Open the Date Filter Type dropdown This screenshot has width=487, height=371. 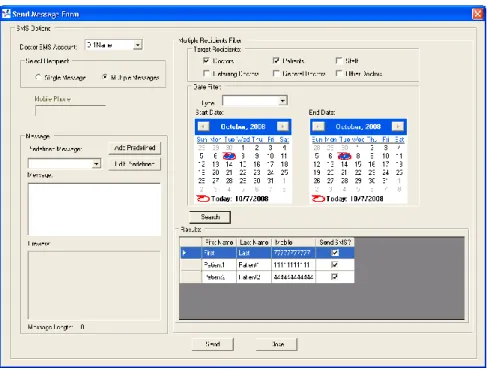coord(283,100)
